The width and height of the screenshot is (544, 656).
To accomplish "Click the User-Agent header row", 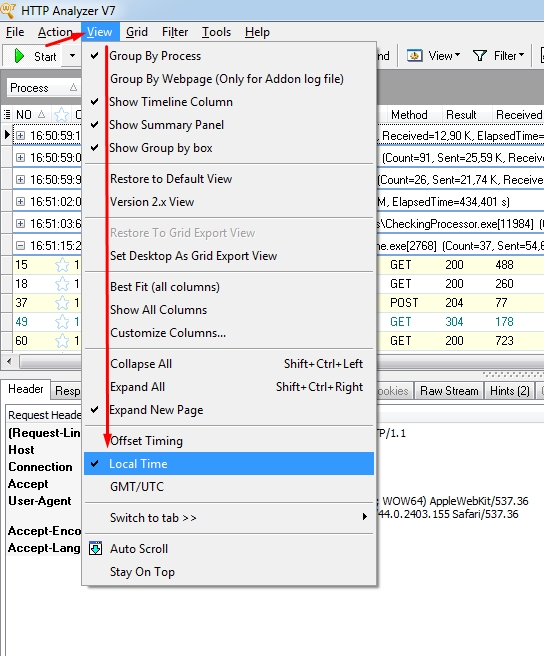I will 40,501.
